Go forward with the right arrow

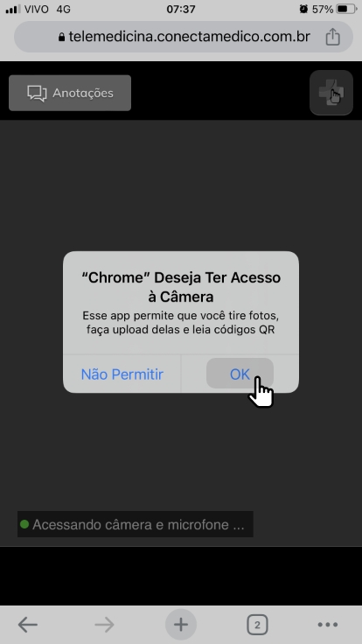(x=104, y=625)
